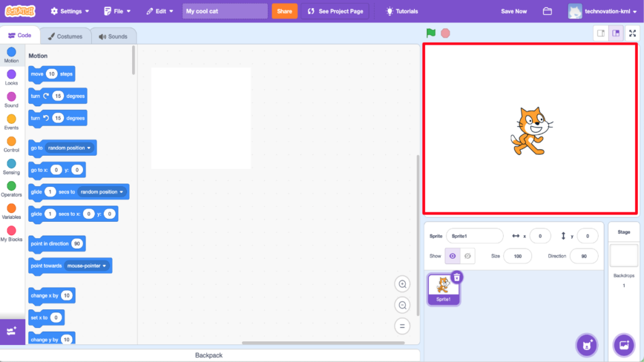Switch to the Sounds tab

coord(113,36)
